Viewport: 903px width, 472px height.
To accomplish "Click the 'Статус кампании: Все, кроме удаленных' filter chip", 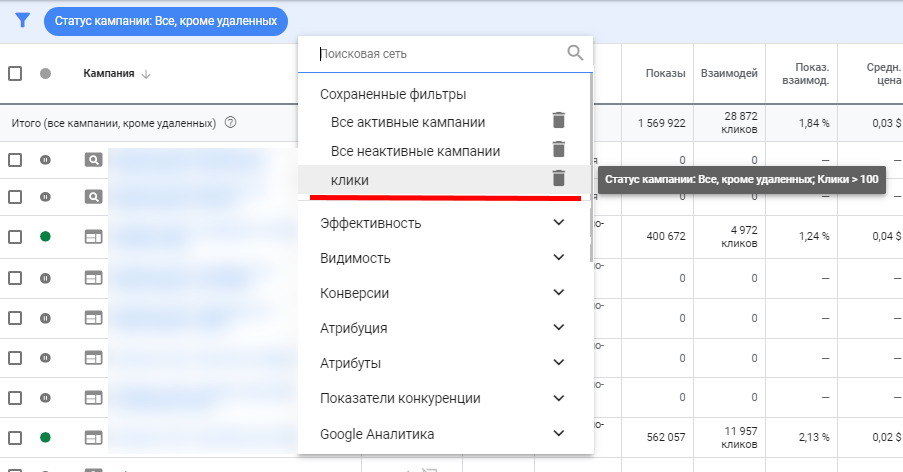I will (166, 20).
